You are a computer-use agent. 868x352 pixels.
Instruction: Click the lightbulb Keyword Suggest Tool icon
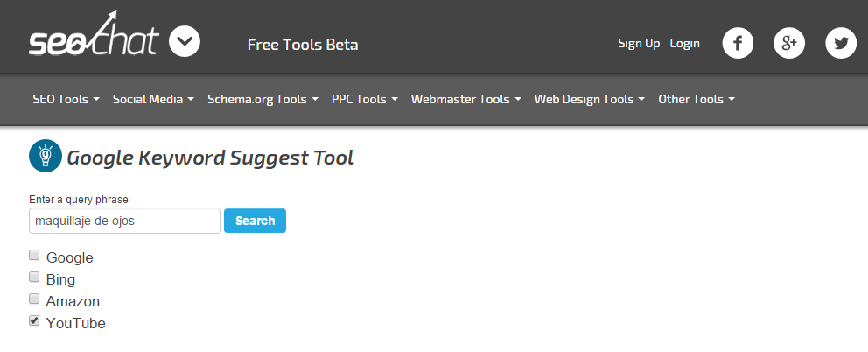[x=45, y=156]
